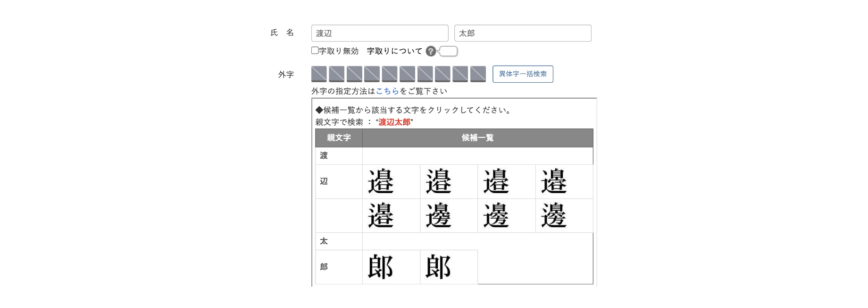The image size is (868, 308).
Task: Select the fourth 外字 slot box
Action: 372,74
